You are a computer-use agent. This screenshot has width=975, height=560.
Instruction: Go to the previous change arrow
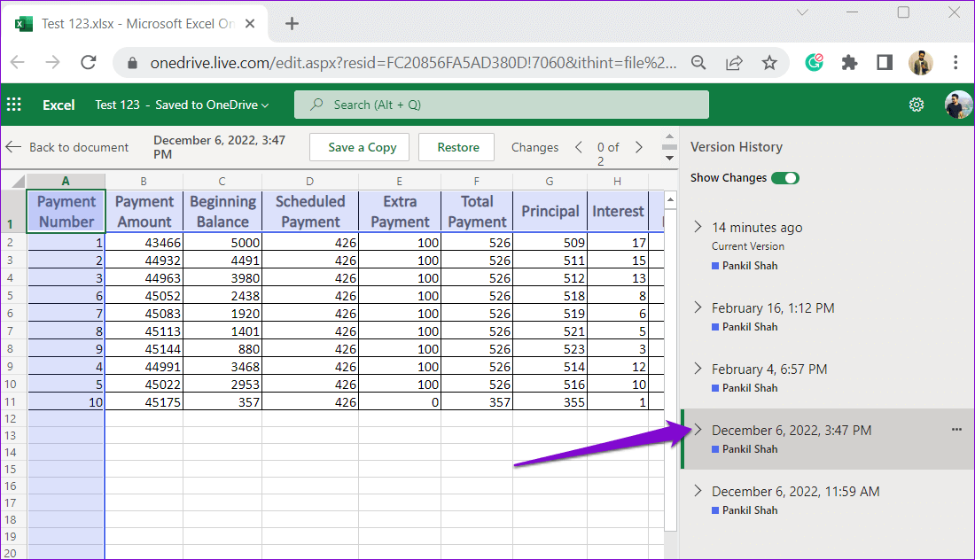point(579,147)
